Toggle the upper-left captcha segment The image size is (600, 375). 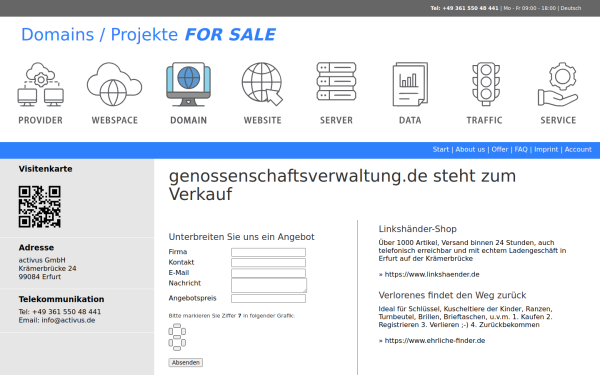[x=171, y=331]
